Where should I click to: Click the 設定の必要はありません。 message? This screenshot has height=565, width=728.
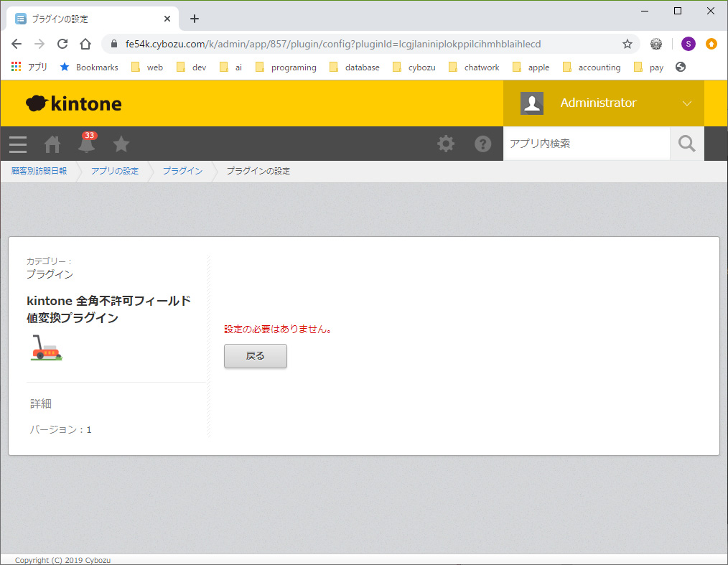[278, 329]
